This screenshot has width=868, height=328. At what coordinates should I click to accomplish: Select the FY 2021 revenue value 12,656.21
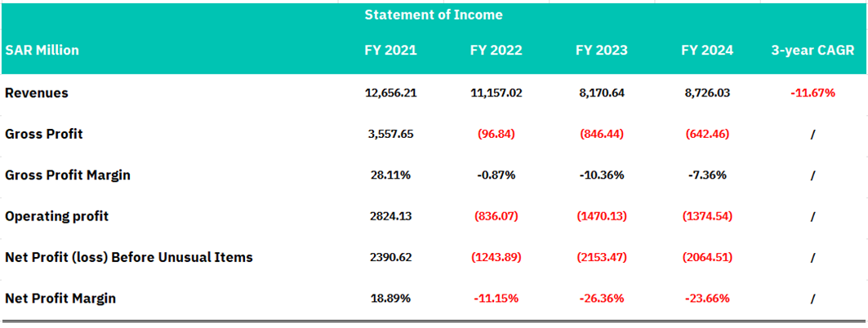coord(390,93)
